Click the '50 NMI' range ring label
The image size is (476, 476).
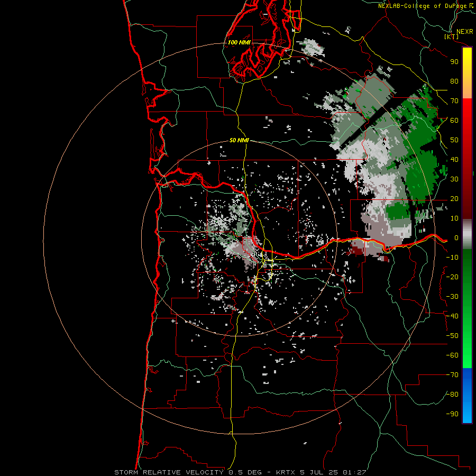(239, 140)
